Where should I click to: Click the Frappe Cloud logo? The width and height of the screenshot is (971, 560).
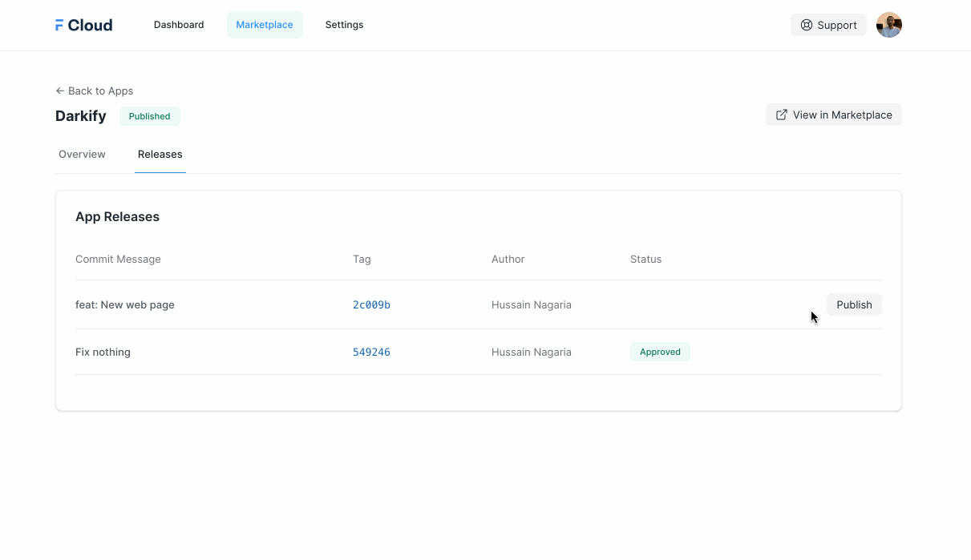coord(83,25)
